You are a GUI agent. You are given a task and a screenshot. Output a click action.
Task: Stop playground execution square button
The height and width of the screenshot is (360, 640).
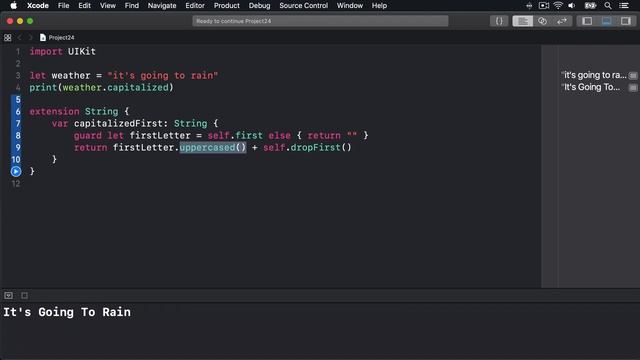click(24, 295)
